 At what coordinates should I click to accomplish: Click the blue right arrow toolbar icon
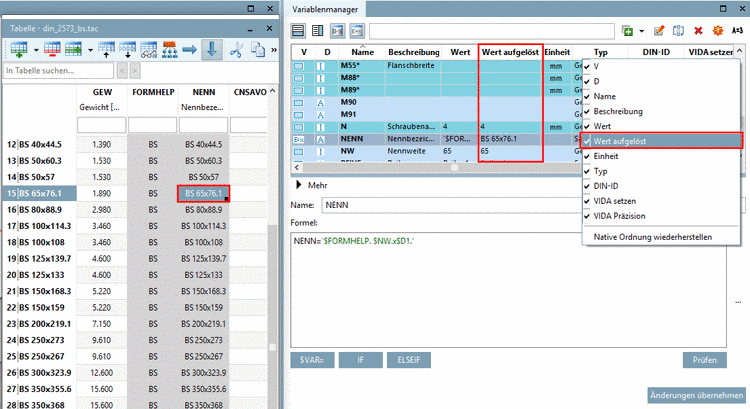click(x=188, y=50)
